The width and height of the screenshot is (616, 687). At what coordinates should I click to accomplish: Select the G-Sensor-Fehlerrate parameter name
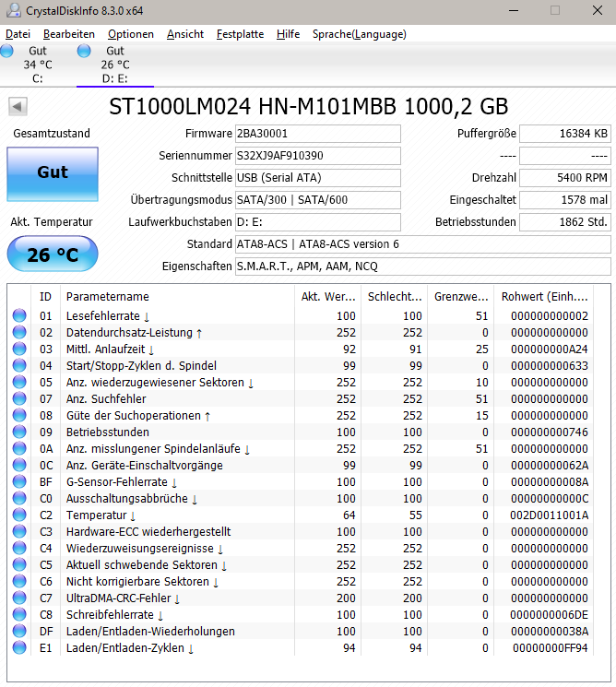pos(122,482)
